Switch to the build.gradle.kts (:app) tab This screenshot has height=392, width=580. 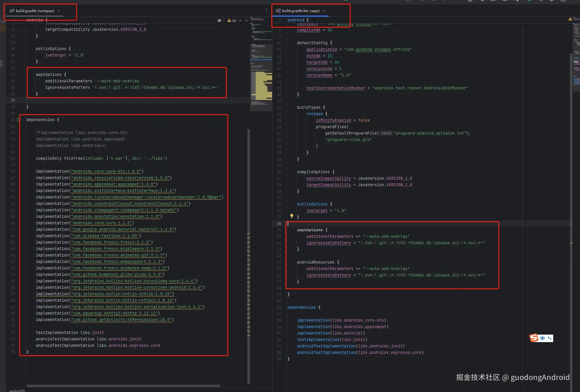pyautogui.click(x=300, y=11)
